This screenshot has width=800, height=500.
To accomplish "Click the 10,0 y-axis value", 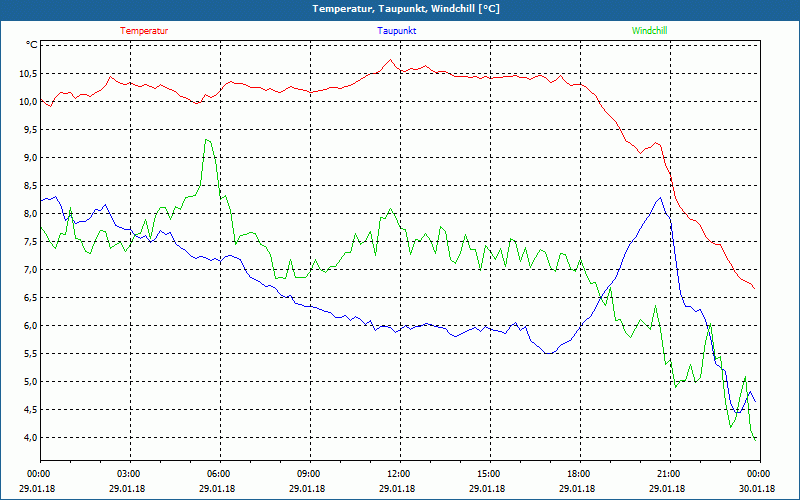I will (x=28, y=102).
